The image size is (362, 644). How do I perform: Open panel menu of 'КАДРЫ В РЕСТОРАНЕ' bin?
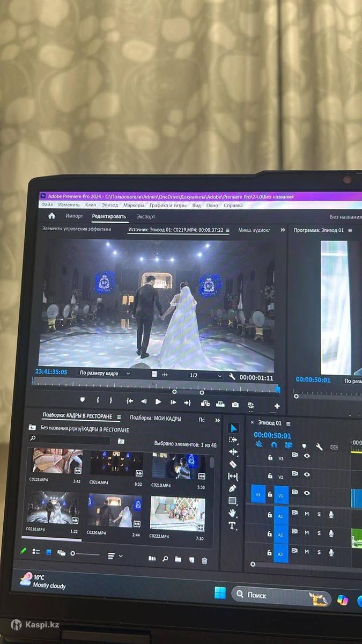(119, 417)
